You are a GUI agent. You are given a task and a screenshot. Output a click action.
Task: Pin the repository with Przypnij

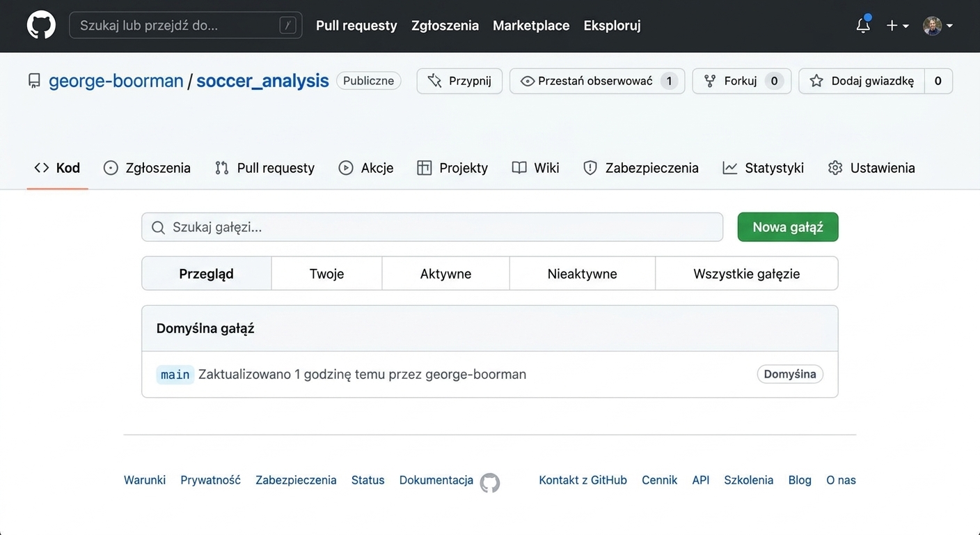[459, 81]
